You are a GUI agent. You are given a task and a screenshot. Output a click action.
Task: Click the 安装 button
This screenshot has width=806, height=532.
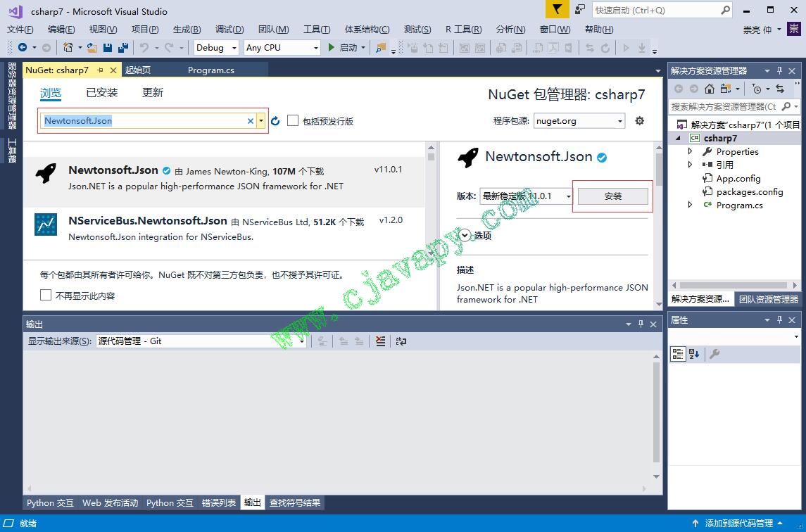[612, 196]
